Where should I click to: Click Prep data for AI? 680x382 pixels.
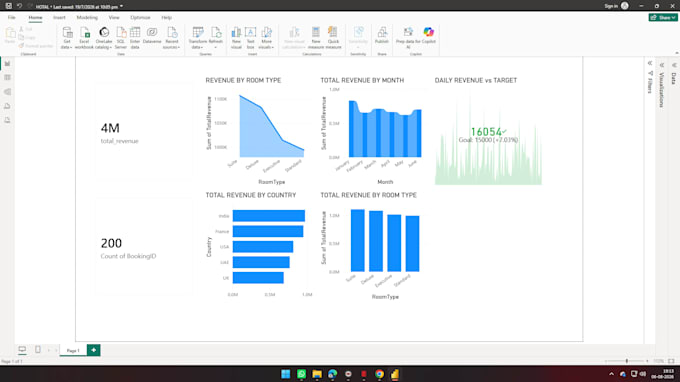[x=408, y=38]
